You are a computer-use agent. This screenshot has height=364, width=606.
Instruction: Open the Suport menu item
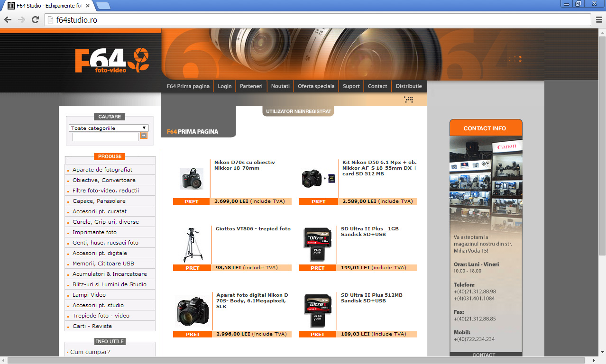pos(351,86)
